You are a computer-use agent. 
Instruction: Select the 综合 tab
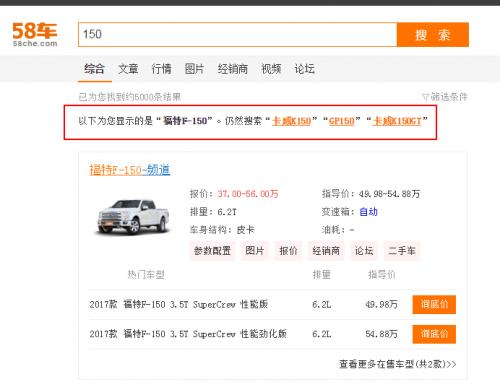(x=94, y=69)
